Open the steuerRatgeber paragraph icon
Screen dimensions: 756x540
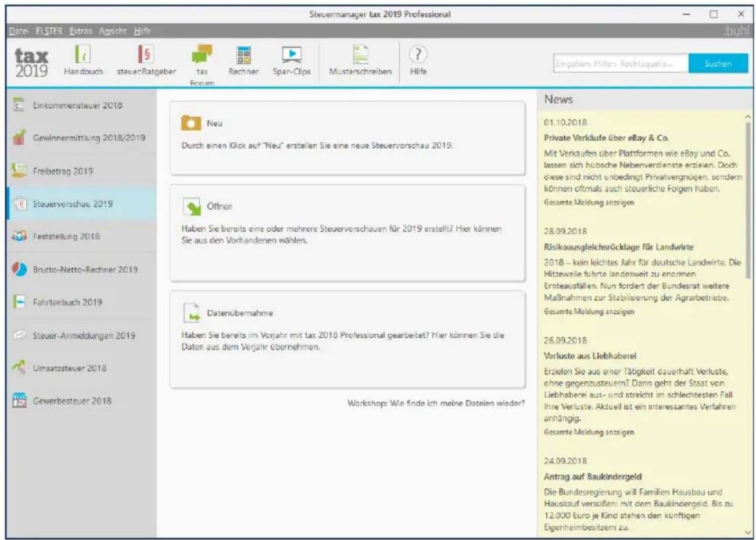pos(146,55)
